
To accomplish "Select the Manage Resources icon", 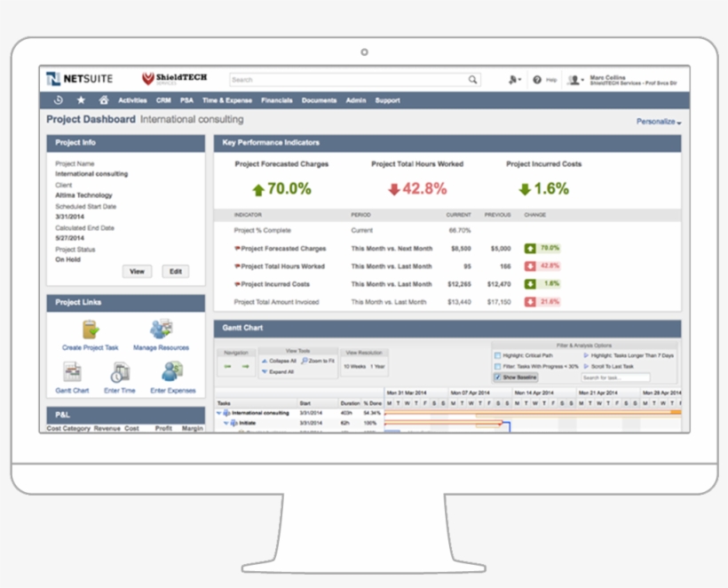I will pyautogui.click(x=162, y=330).
